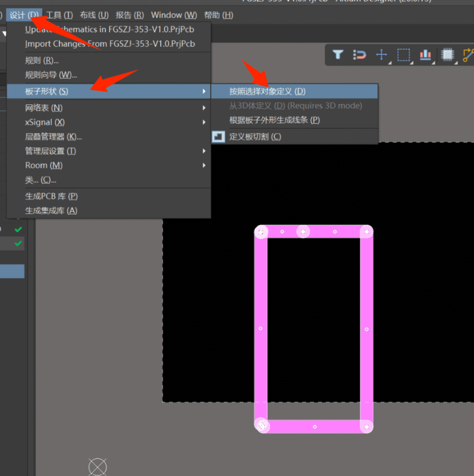474x476 pixels.
Task: Click Import Changes From FGSZJ-353-V1.0.PrjPcb
Action: coord(110,44)
